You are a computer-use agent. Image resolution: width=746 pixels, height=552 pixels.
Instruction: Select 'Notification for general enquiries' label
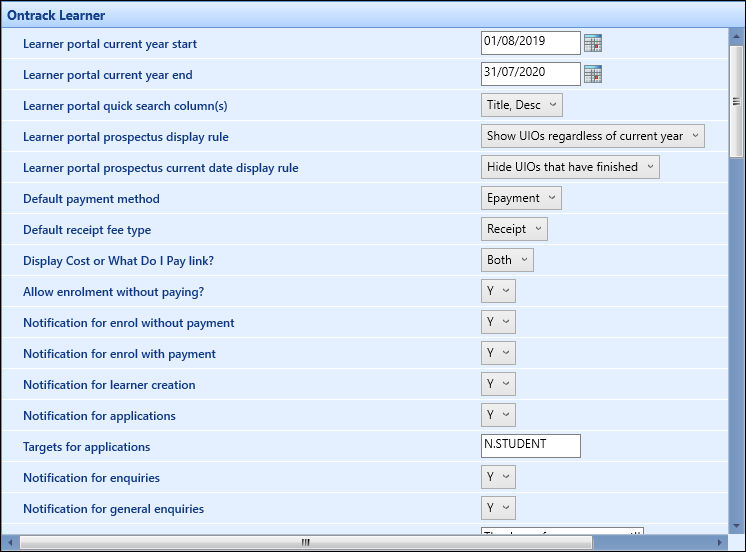point(114,509)
